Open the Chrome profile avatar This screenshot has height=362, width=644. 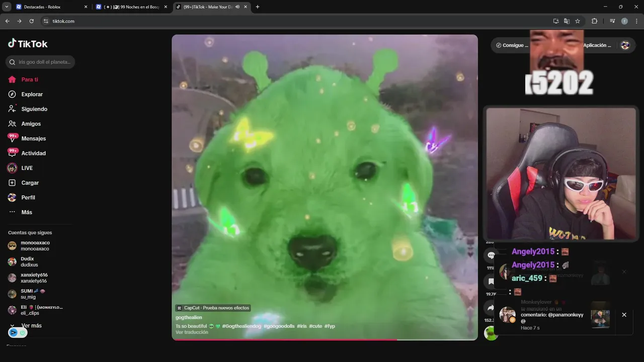(x=624, y=21)
